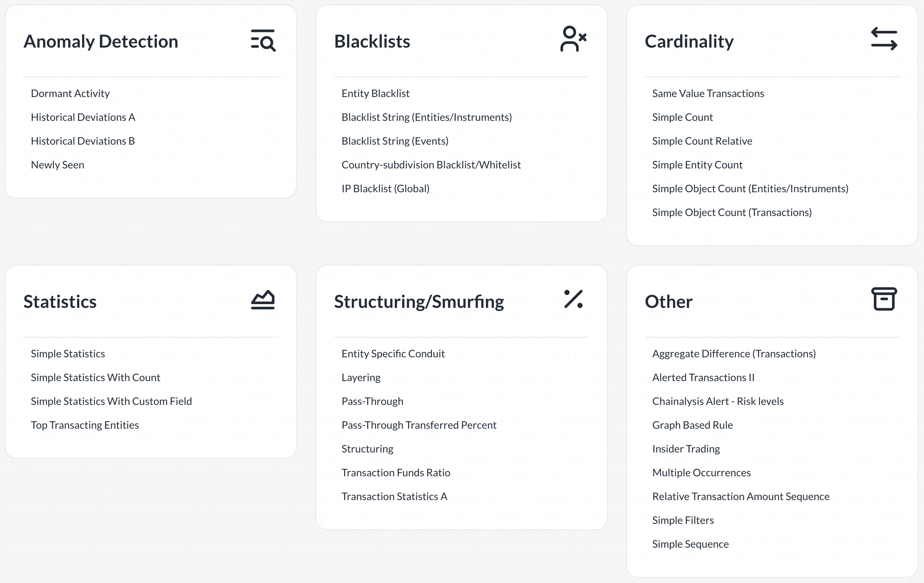Open Same Value Transactions rule

[708, 93]
